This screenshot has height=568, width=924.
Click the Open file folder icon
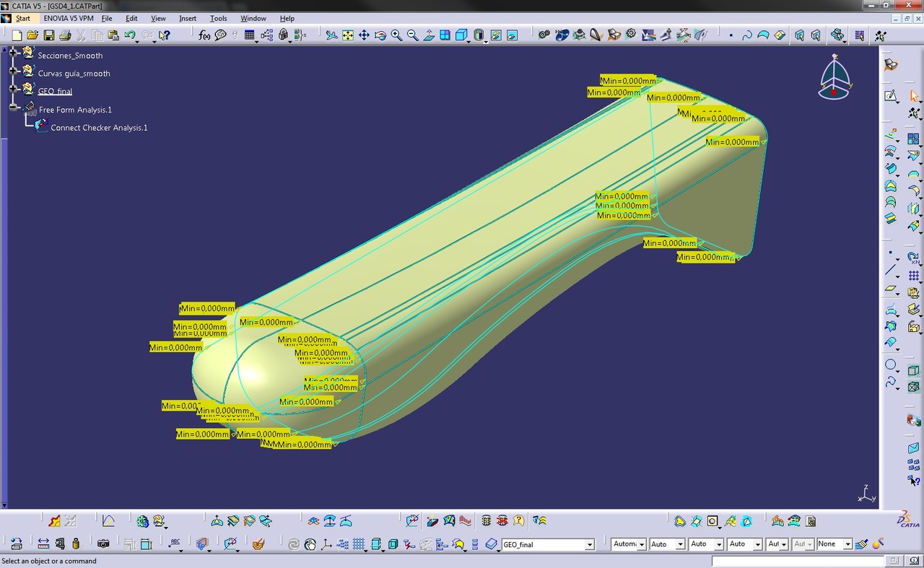pos(32,35)
